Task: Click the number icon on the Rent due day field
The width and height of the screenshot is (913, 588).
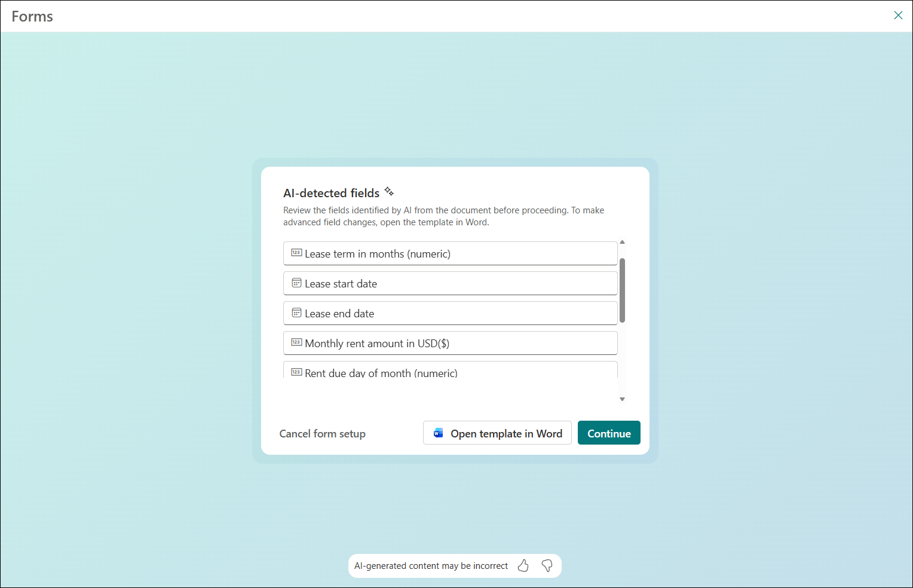Action: tap(296, 372)
